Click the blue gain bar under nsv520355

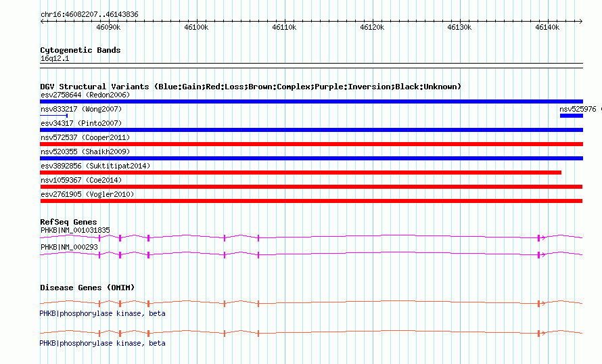point(311,158)
